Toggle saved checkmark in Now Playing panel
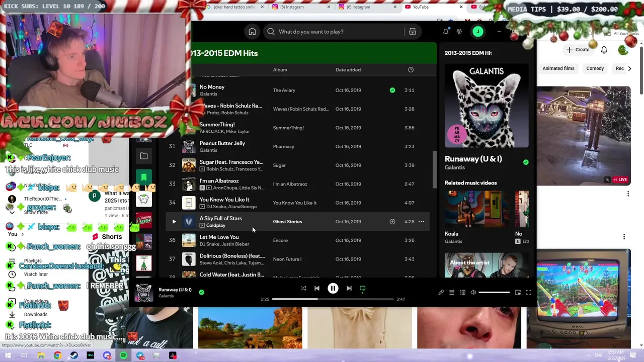The width and height of the screenshot is (644, 362). pyautogui.click(x=526, y=162)
